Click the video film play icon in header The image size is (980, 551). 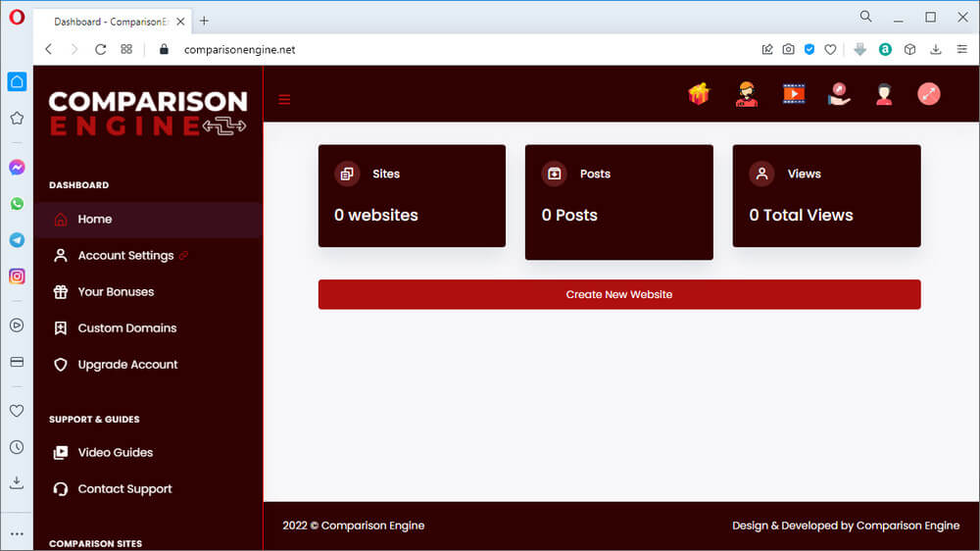tap(794, 94)
